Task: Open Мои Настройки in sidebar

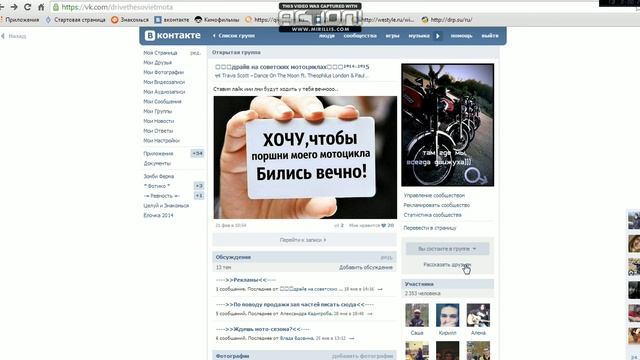Action: (x=161, y=140)
